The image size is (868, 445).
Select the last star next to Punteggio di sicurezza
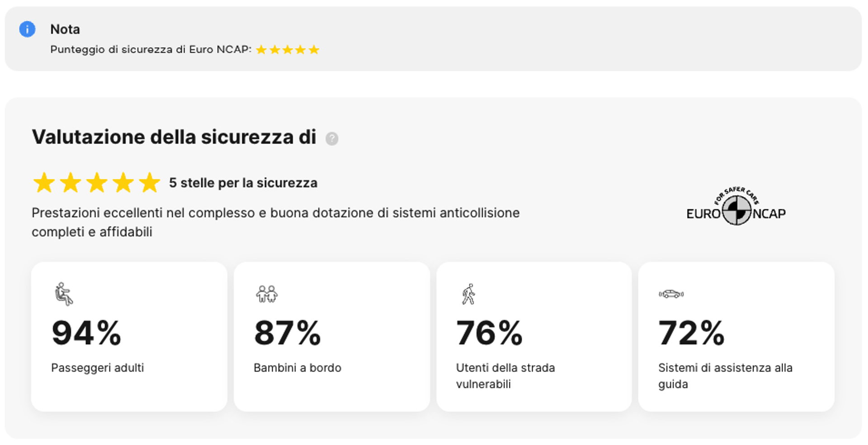pos(314,49)
